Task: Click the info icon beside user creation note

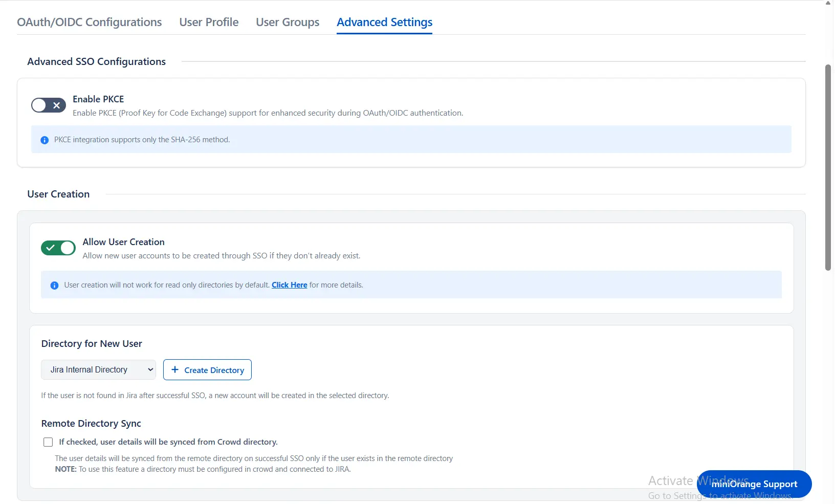Action: [54, 286]
